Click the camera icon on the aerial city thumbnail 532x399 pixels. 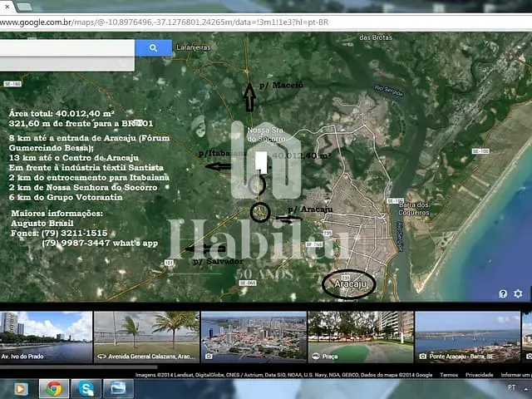209,357
